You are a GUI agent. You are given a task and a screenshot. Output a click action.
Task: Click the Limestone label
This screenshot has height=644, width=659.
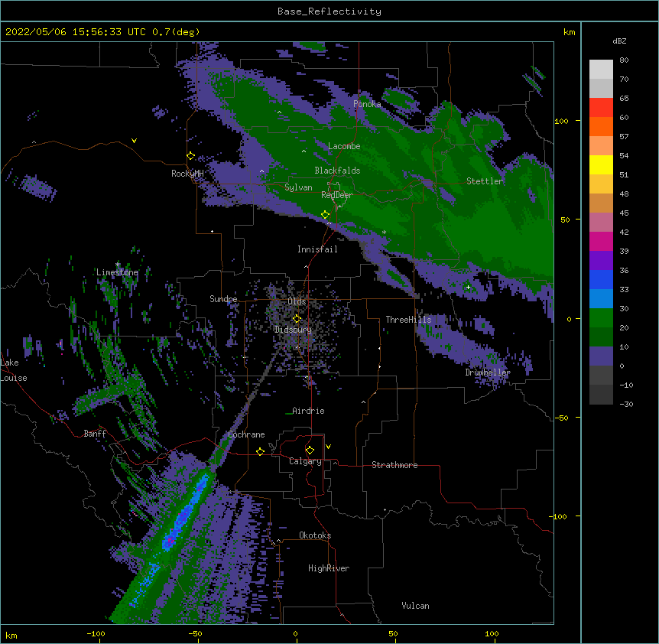117,272
